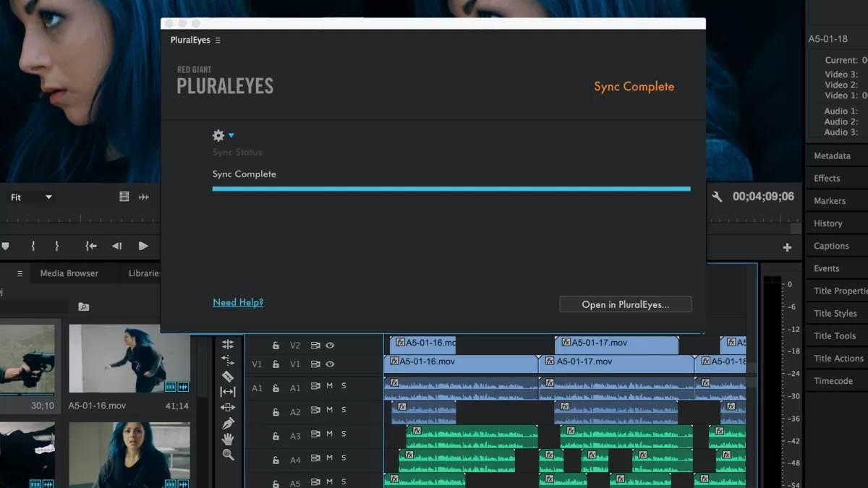The height and width of the screenshot is (488, 868).
Task: Select the A5-01-17.mov clip on V2
Action: click(x=617, y=346)
